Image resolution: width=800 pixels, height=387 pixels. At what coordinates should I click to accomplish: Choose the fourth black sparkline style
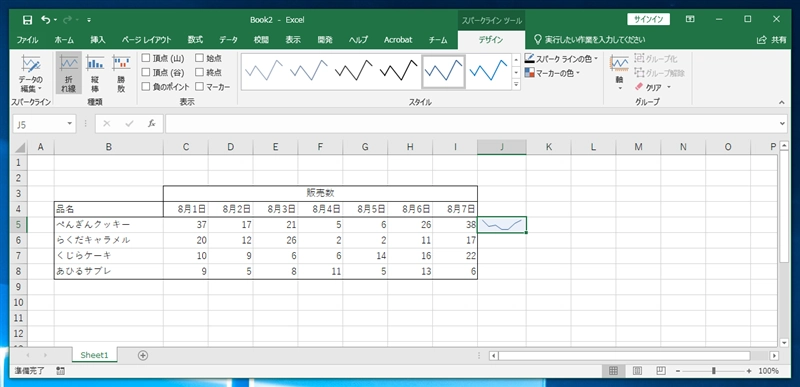click(398, 71)
